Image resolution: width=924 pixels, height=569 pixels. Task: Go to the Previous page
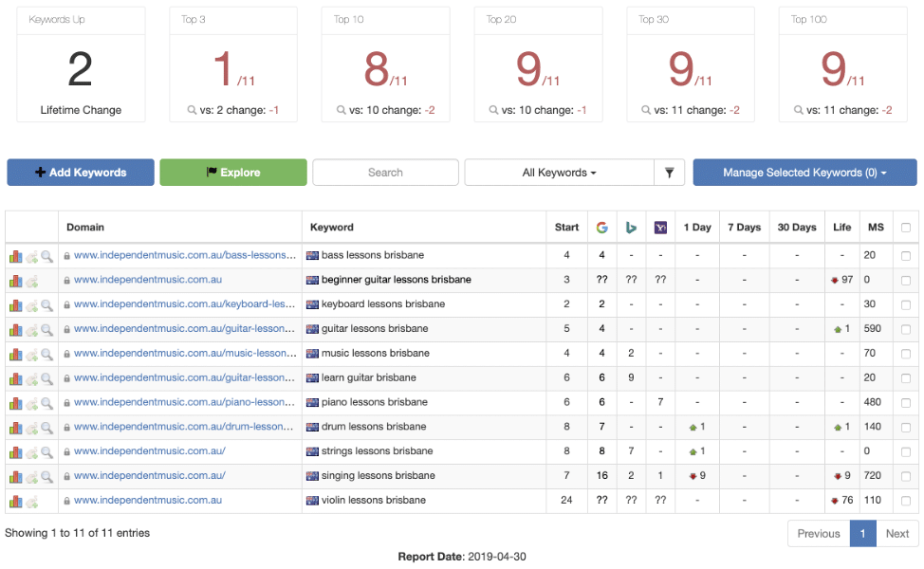pos(819,534)
